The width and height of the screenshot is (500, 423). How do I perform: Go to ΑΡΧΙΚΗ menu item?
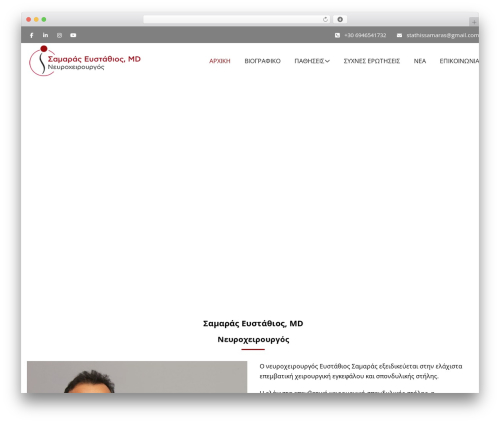click(x=220, y=61)
